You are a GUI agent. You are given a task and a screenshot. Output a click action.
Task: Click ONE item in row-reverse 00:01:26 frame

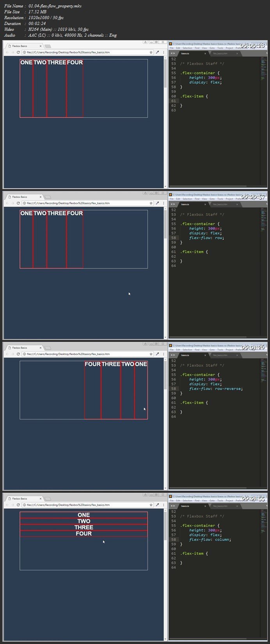pos(141,390)
